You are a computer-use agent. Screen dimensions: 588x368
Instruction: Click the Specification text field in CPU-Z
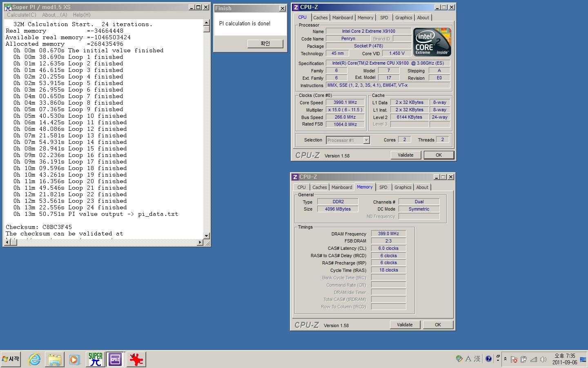388,63
